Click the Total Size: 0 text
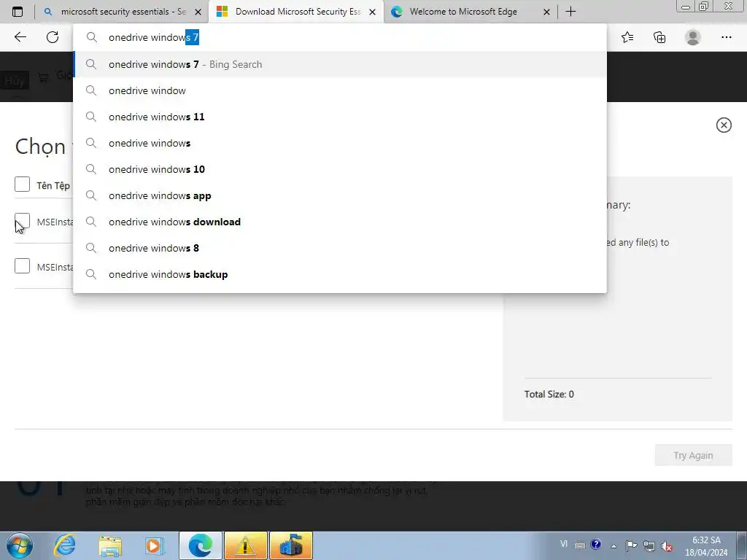 click(549, 394)
